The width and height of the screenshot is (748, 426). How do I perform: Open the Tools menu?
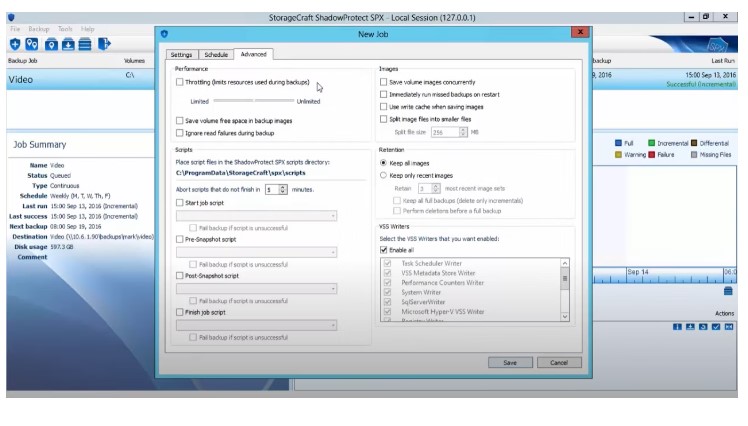click(x=65, y=29)
